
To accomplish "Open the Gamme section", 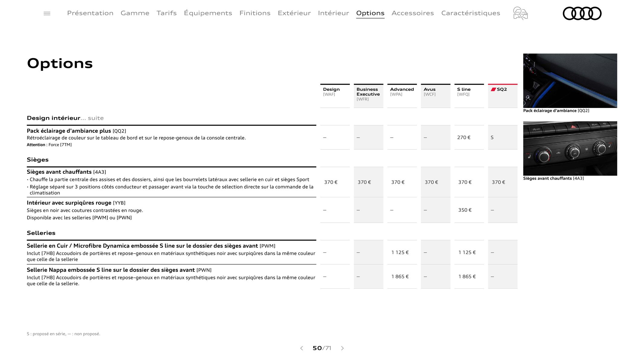I will point(135,13).
